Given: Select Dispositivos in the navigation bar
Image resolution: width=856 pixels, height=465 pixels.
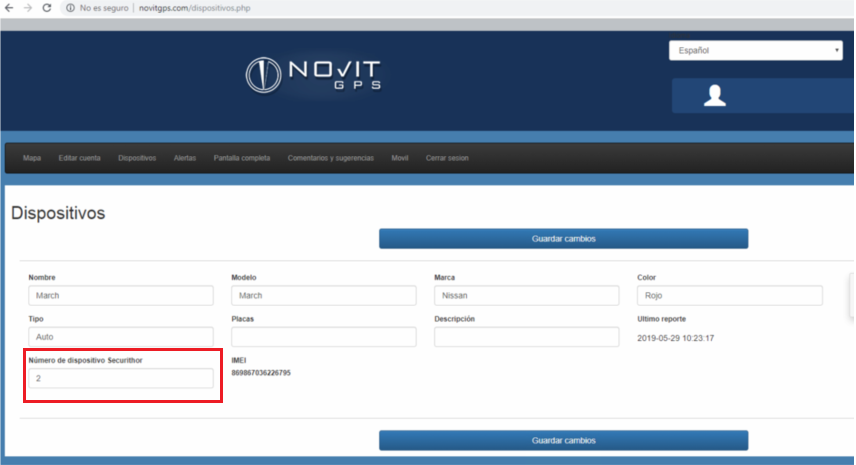Looking at the screenshot, I should 137,158.
